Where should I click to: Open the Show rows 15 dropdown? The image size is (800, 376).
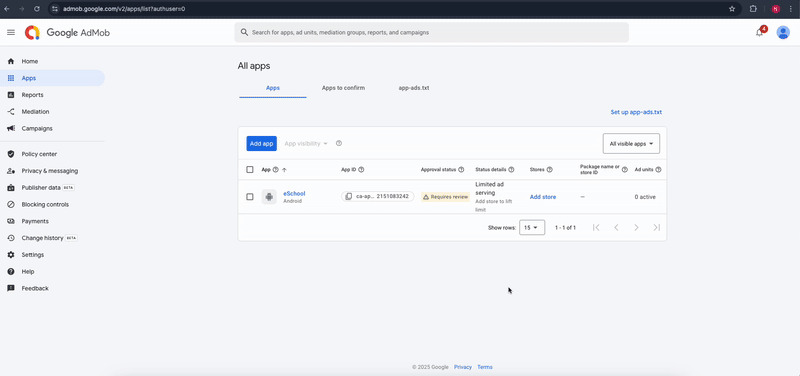(532, 228)
